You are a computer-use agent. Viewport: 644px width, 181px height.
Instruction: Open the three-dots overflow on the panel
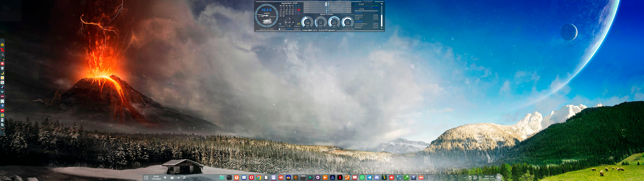[x=465, y=178]
